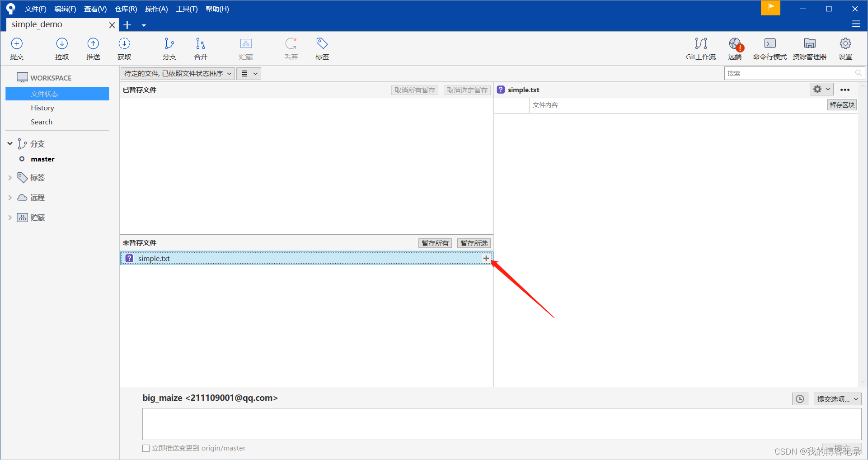
Task: Open the 文件(F) menu
Action: [35, 9]
